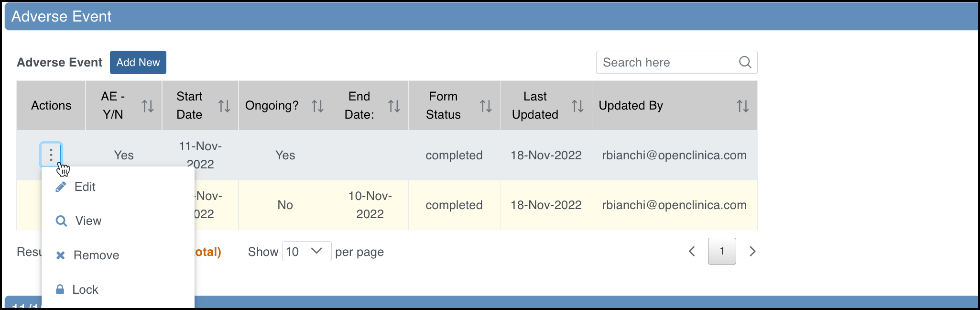This screenshot has height=310, width=980.
Task: Click the Lock padlock icon
Action: click(x=60, y=289)
